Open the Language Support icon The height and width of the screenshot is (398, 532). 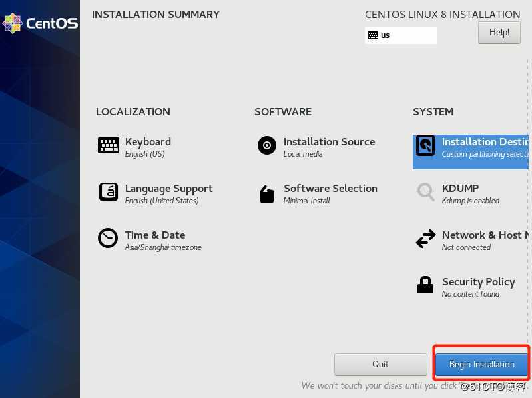pos(109,192)
